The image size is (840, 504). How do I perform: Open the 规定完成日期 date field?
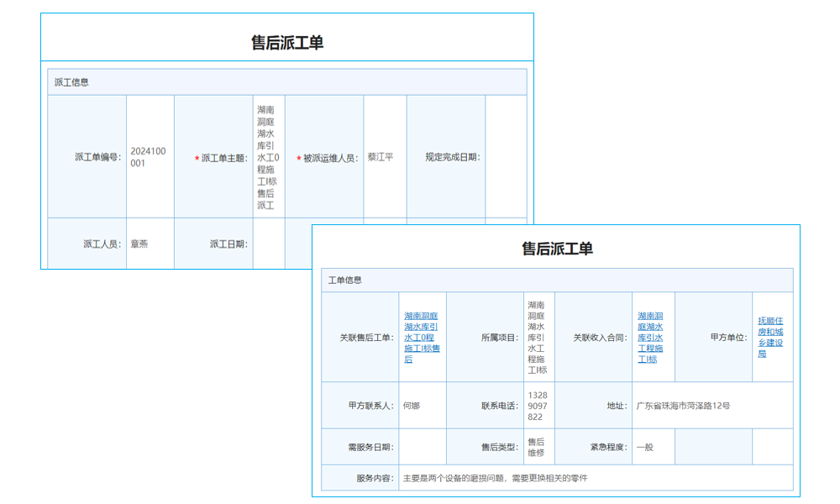[505, 157]
